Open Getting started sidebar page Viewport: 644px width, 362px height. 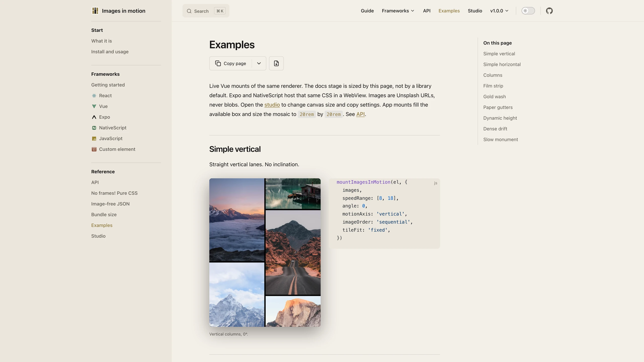108,85
